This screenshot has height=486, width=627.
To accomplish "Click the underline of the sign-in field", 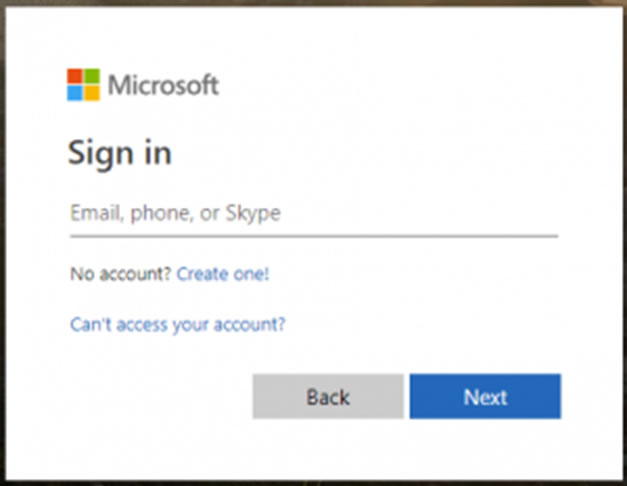I will pos(314,236).
